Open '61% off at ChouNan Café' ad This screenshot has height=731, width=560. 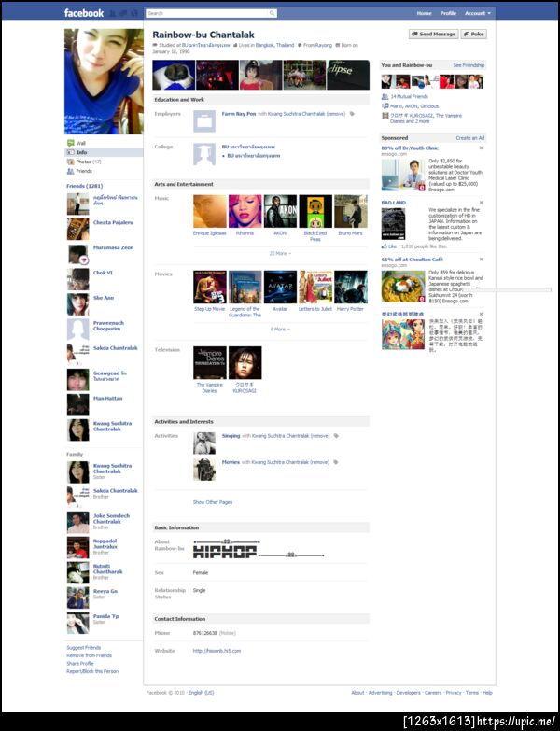(x=412, y=260)
